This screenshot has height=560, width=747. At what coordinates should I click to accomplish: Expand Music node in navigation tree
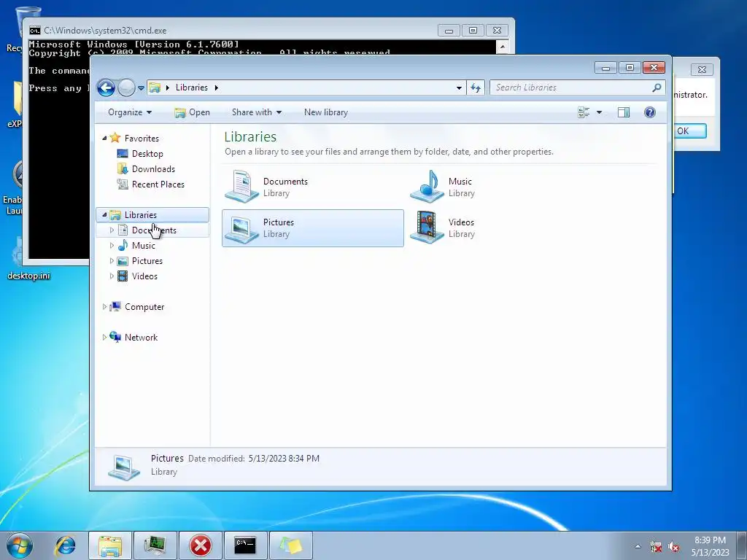[x=112, y=246]
